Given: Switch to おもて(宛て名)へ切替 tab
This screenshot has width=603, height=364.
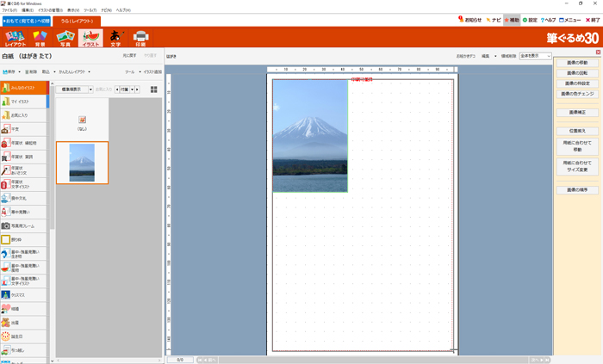Looking at the screenshot, I should [x=26, y=21].
